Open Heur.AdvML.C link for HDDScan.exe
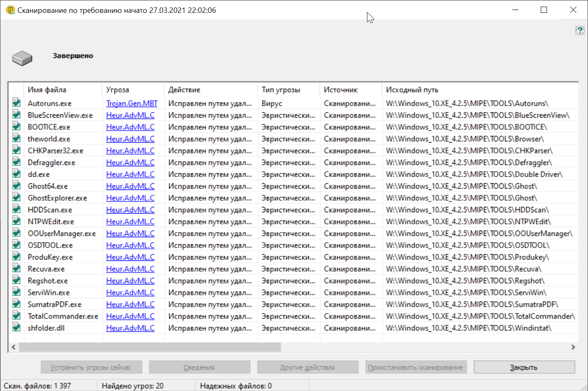The width and height of the screenshot is (588, 391). (x=130, y=210)
